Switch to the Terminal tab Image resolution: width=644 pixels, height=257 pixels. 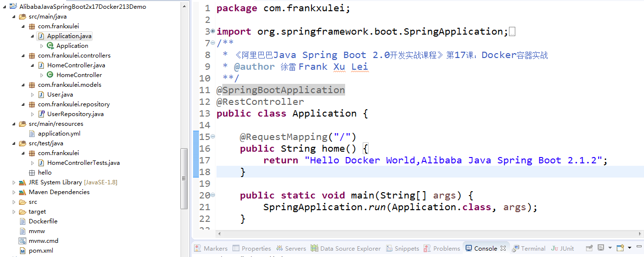click(x=528, y=248)
